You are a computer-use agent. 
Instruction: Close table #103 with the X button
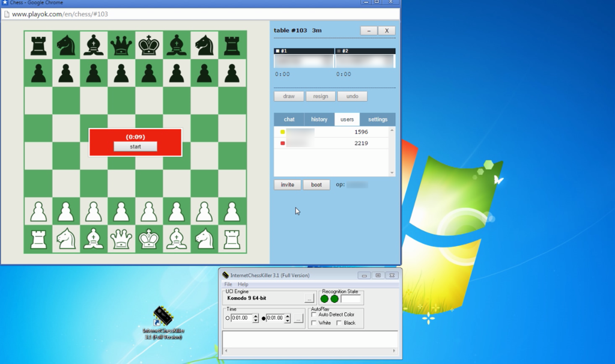click(387, 31)
